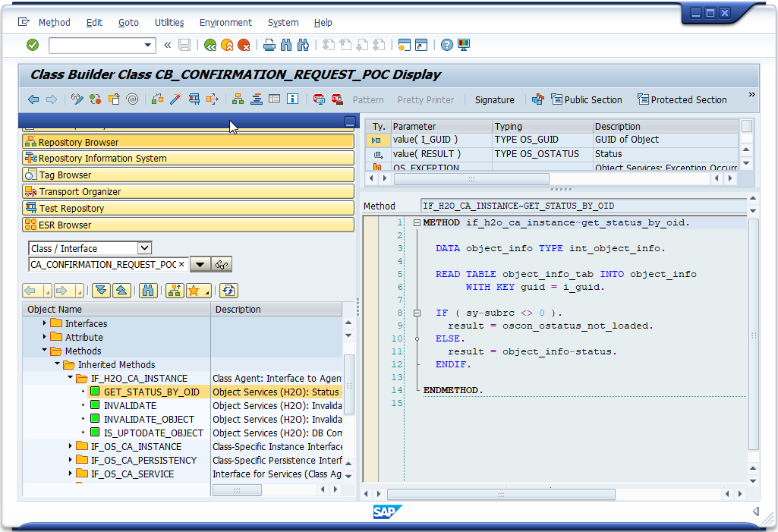Screen dimensions: 778x532
Task: Toggle session breakpoint stop icon
Action: (319, 99)
